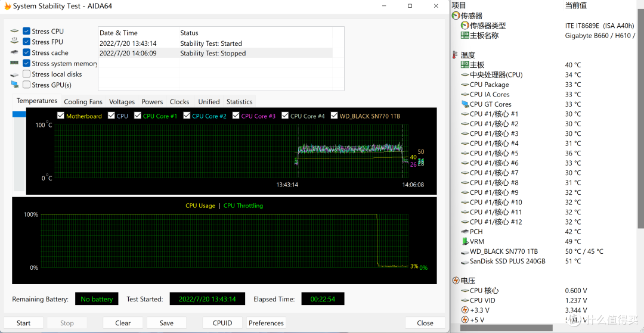The width and height of the screenshot is (644, 333).
Task: Click the 传感器 sensor group icon
Action: [456, 16]
